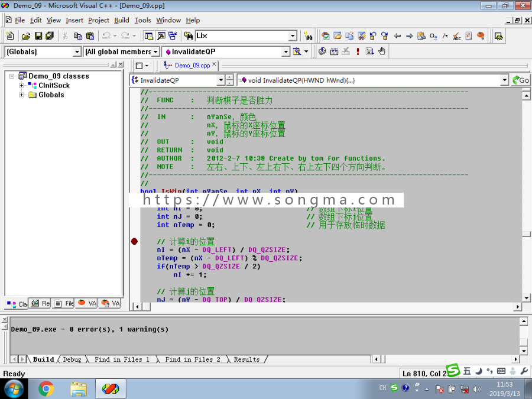Switch to Find in Files 2 tab
Image resolution: width=532 pixels, height=399 pixels.
[x=192, y=359]
